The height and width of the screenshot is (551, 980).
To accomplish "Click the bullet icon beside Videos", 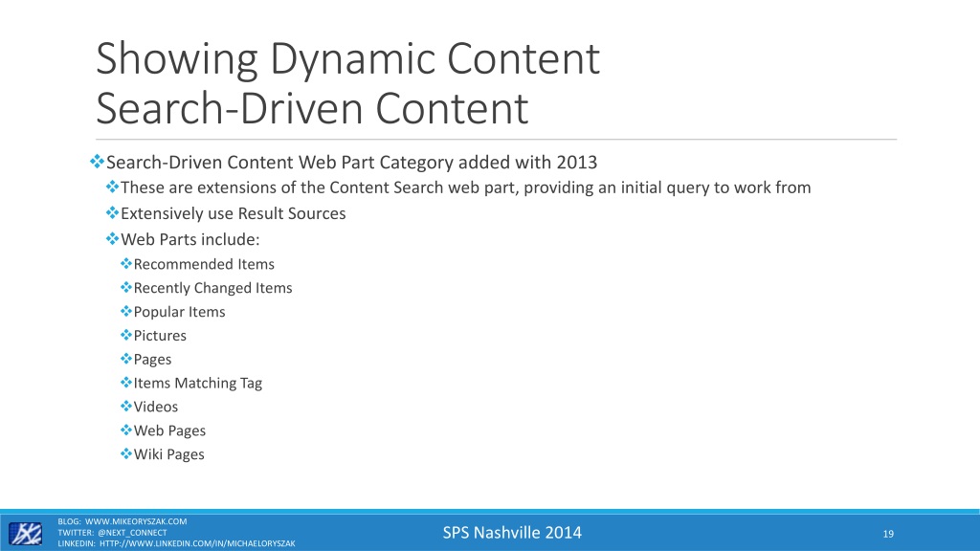I will point(126,407).
